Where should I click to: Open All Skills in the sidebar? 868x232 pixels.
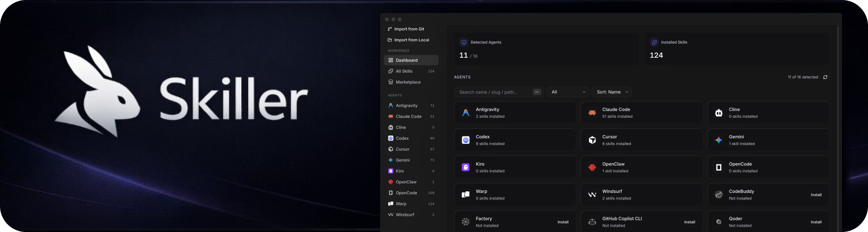[x=411, y=71]
